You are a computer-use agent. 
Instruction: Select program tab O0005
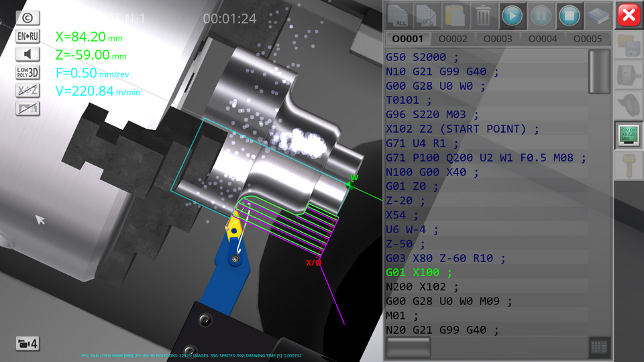tap(588, 39)
